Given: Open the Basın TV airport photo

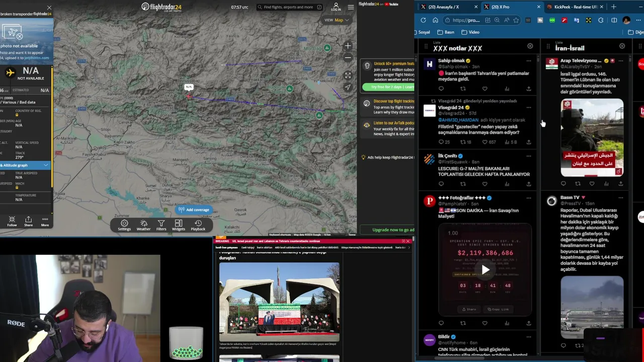Looking at the screenshot, I should click(592, 307).
